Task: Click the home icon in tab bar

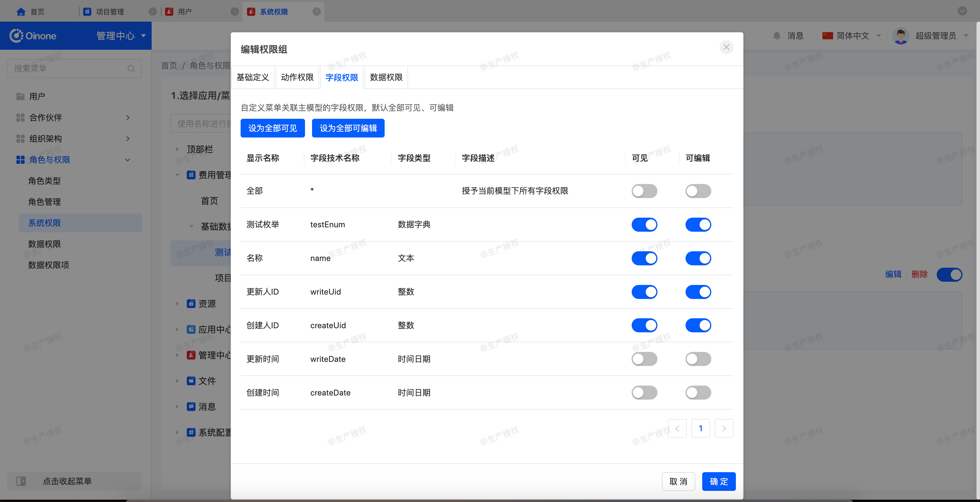Action: [21, 12]
